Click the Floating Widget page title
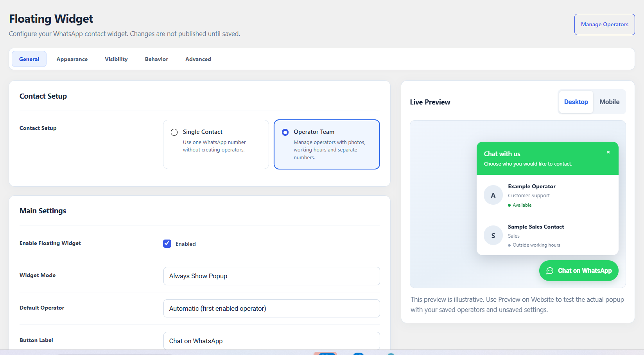The width and height of the screenshot is (644, 355). (x=51, y=19)
